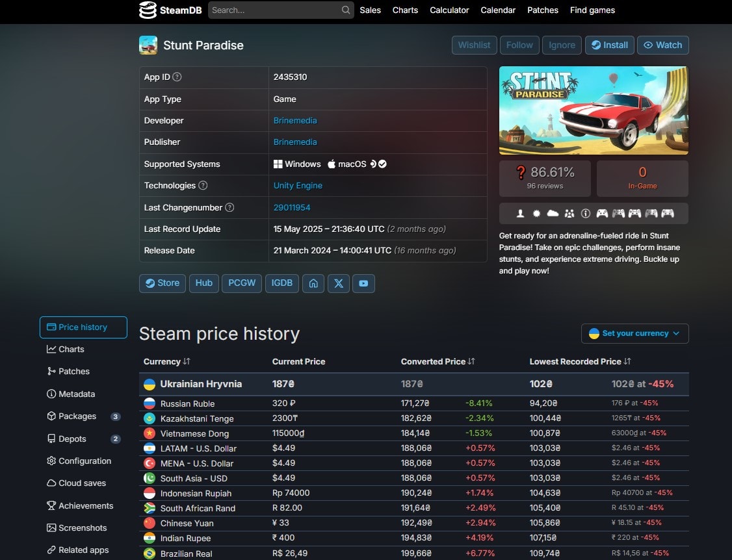Select the Packages sidebar tab

coord(83,416)
